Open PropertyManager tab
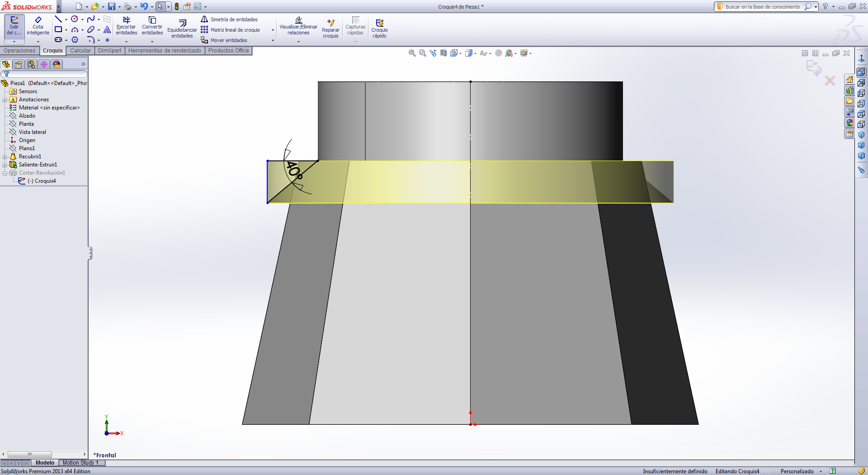This screenshot has height=475, width=868. (19, 64)
